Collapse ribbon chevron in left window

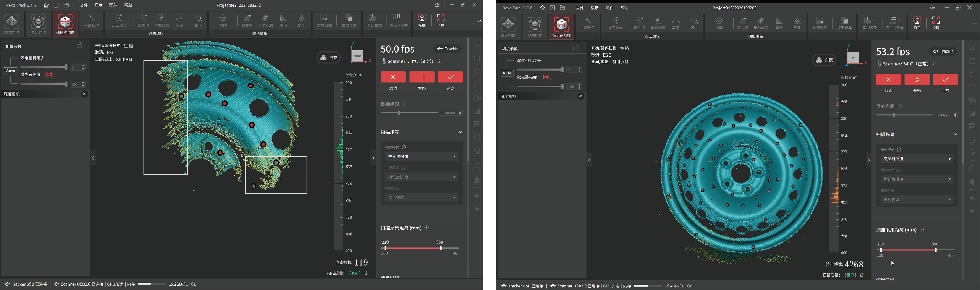tap(480, 21)
